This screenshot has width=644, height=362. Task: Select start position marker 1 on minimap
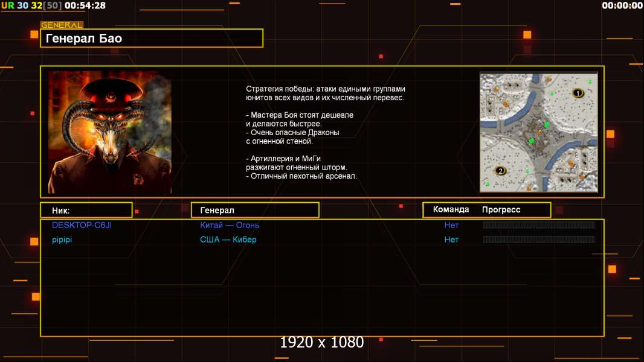[x=578, y=93]
